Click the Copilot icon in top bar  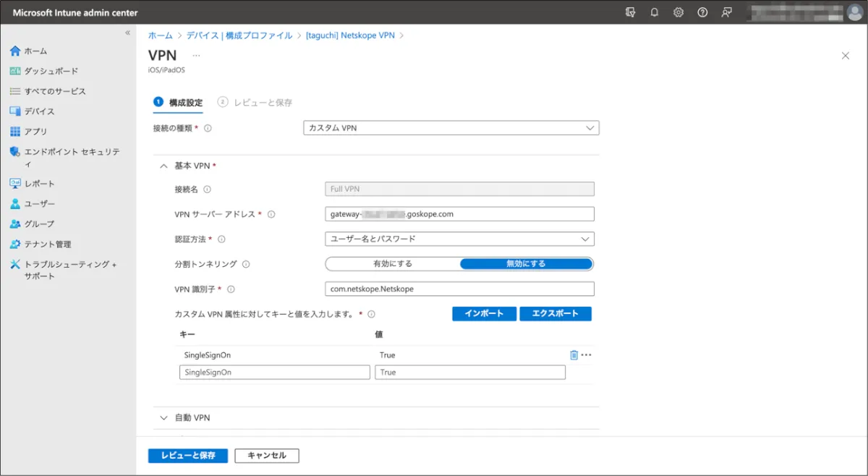(x=631, y=12)
